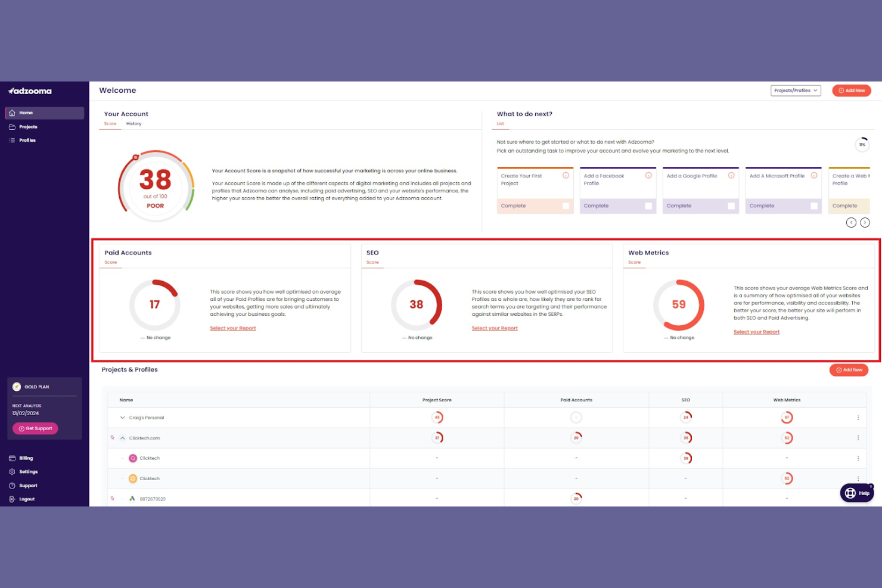Check the Create Your First Project complete checkbox

[x=566, y=206]
